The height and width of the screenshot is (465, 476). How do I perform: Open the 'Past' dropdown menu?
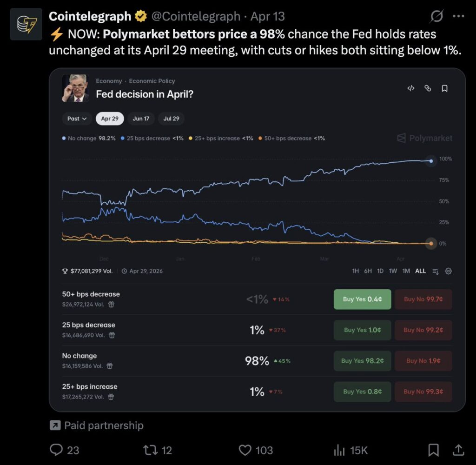point(76,119)
